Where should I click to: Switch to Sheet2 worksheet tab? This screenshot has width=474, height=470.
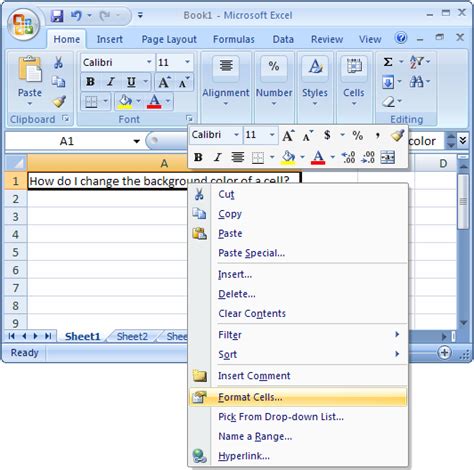[132, 336]
